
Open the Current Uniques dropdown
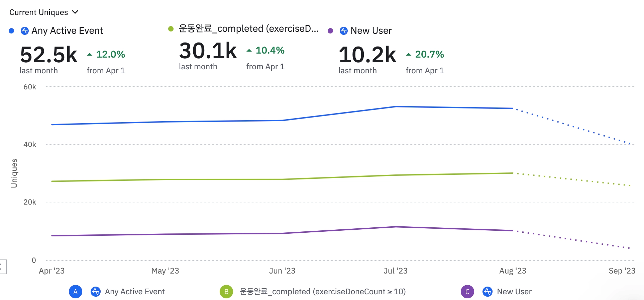point(43,12)
